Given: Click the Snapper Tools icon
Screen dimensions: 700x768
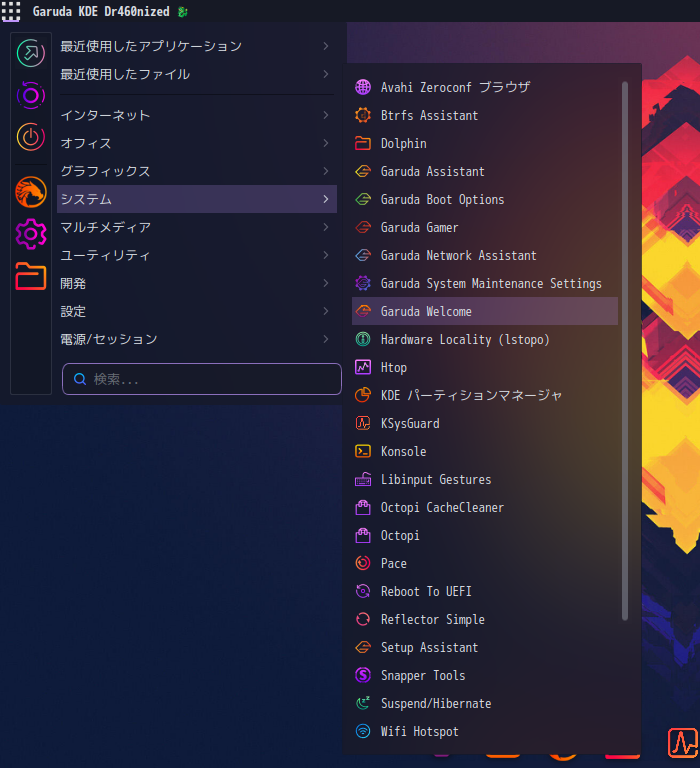Looking at the screenshot, I should click(x=363, y=675).
